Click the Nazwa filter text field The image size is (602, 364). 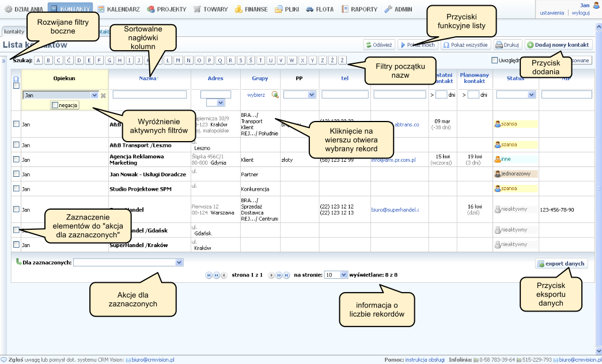(150, 94)
